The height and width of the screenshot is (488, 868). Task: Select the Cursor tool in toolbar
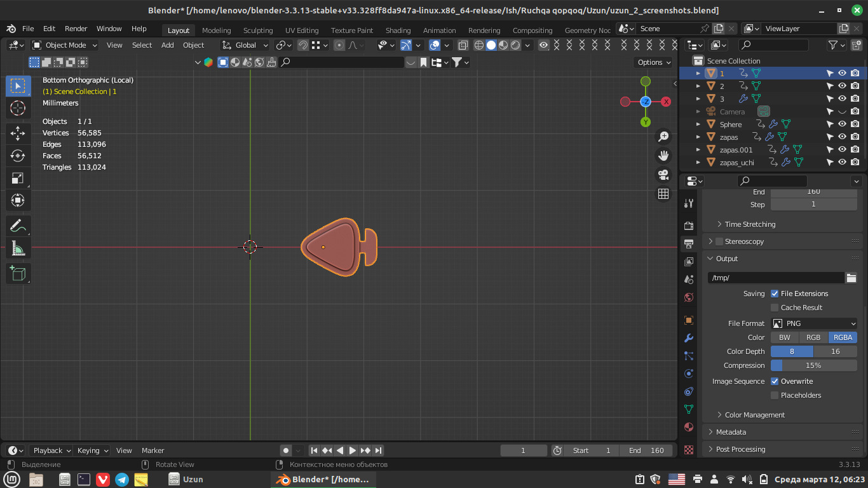pyautogui.click(x=18, y=109)
